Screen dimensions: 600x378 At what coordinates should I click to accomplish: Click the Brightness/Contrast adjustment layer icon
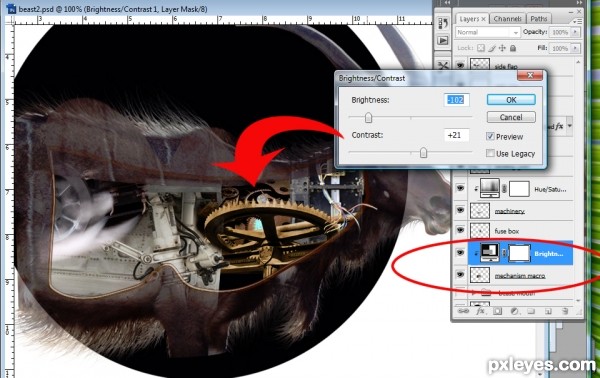tap(490, 253)
